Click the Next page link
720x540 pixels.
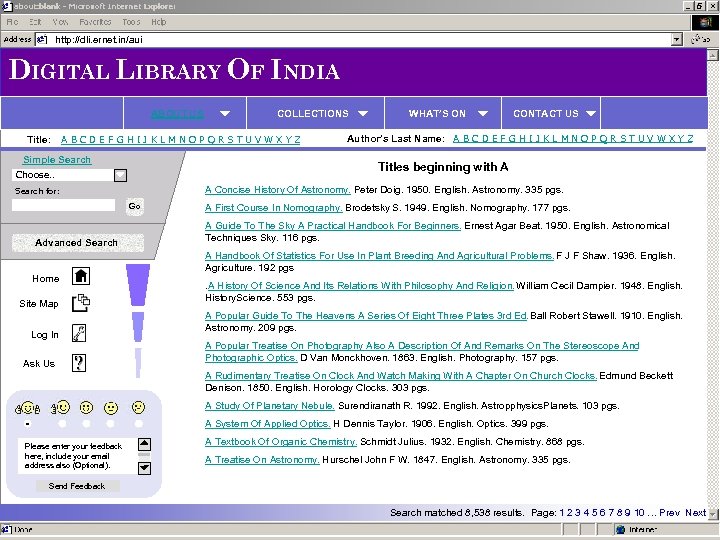coord(695,512)
